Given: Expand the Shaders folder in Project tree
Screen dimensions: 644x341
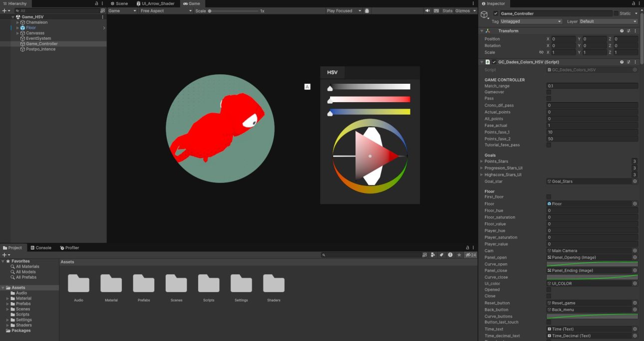Looking at the screenshot, I should tap(7, 325).
